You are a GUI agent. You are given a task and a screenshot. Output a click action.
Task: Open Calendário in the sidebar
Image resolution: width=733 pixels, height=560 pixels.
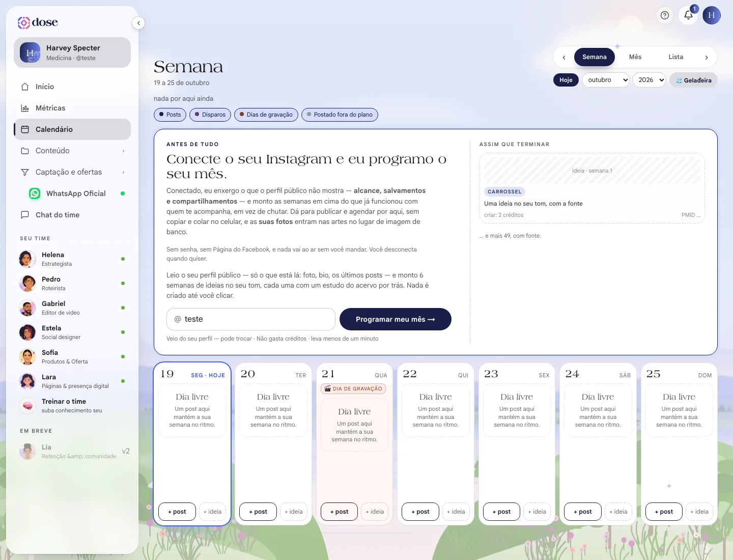(x=72, y=129)
